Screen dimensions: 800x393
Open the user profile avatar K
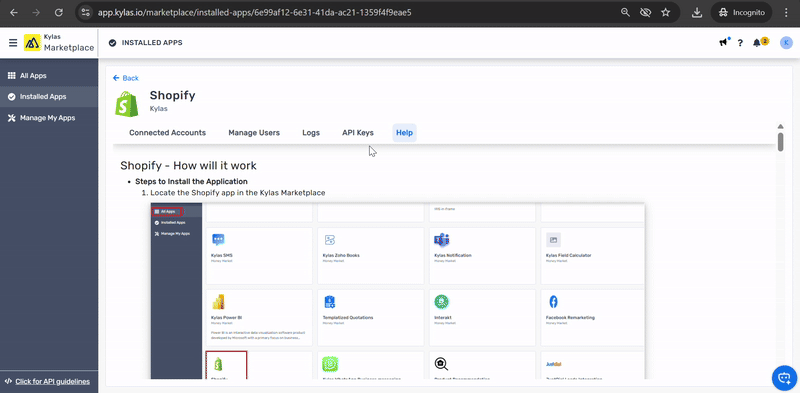click(x=786, y=43)
